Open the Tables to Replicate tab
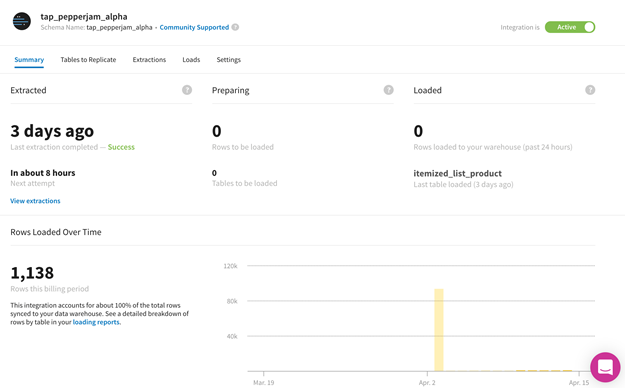This screenshot has width=625, height=388. coord(88,60)
